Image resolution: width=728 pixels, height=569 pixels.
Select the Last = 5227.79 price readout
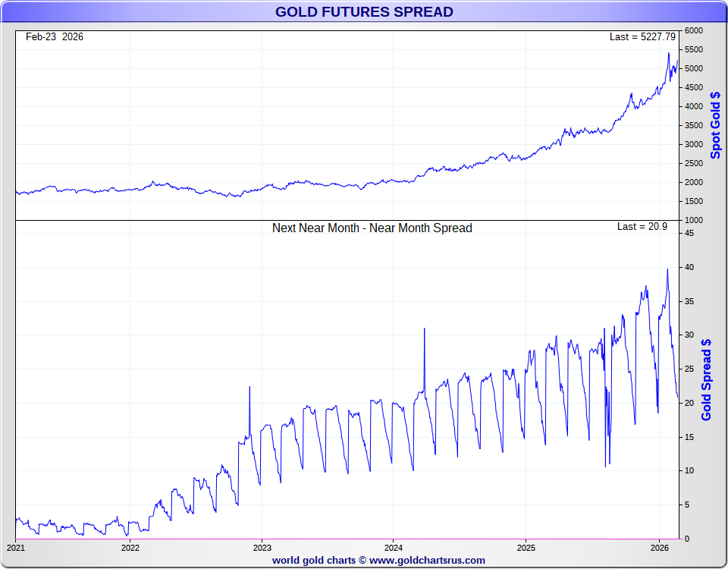coord(642,36)
